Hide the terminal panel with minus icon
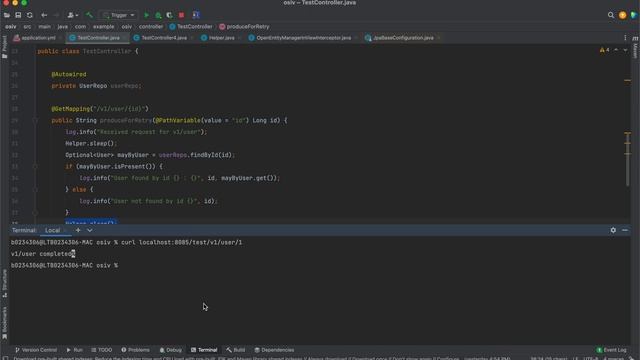Screen dimensions: 640x360 [625, 231]
